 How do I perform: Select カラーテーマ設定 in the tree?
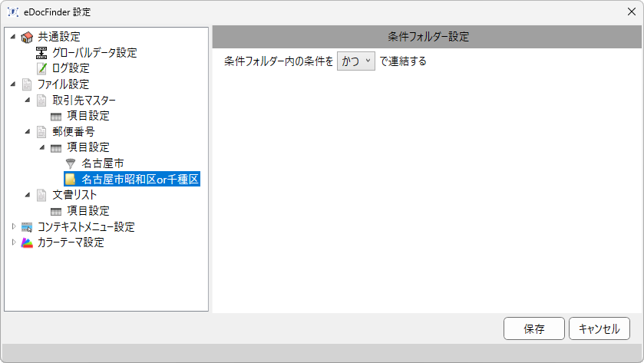tap(71, 243)
